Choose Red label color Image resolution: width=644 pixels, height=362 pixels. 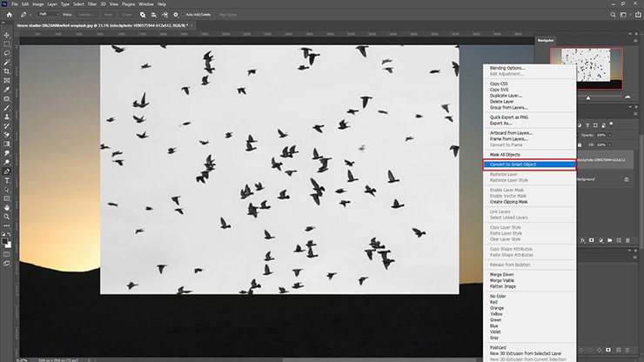pyautogui.click(x=493, y=302)
